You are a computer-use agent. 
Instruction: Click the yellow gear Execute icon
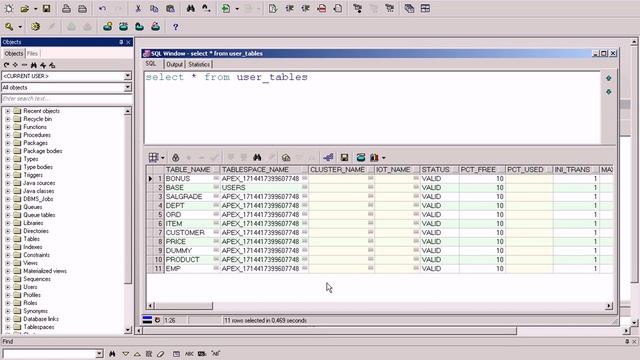[36, 27]
